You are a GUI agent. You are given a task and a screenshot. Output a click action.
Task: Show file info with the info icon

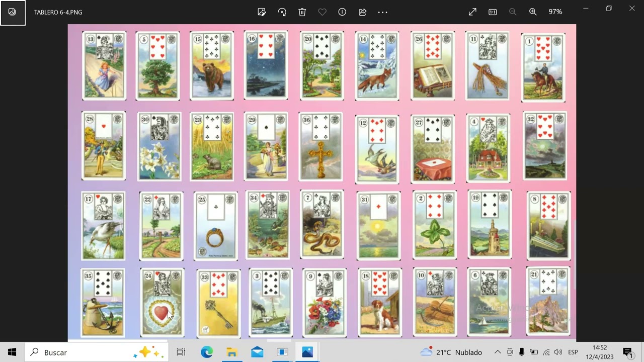[x=342, y=12]
